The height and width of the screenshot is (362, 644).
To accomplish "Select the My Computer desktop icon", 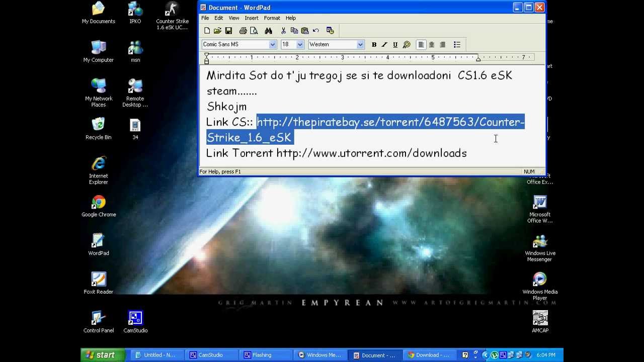I will [x=99, y=52].
